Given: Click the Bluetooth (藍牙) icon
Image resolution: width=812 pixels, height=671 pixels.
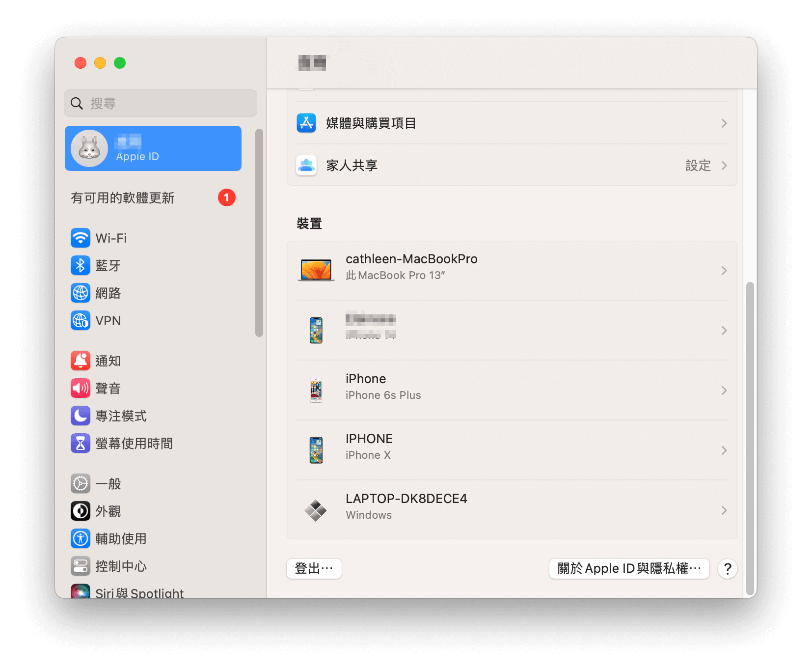Looking at the screenshot, I should (x=81, y=266).
